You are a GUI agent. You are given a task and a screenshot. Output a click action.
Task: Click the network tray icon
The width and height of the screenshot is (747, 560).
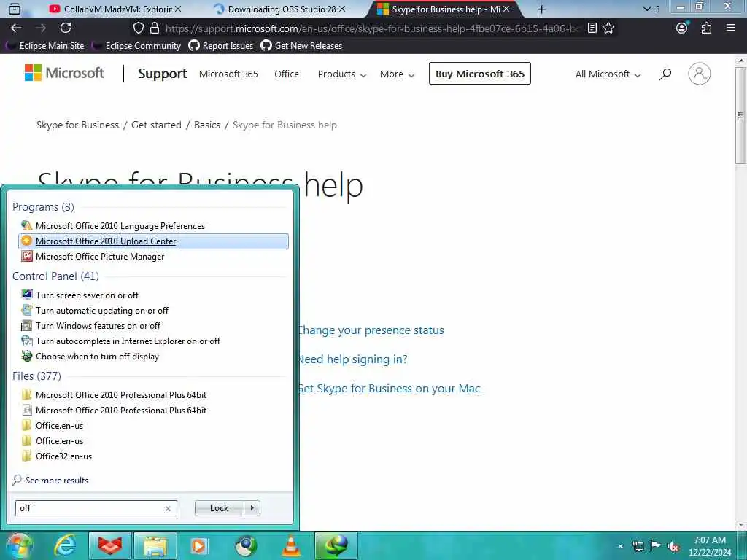pyautogui.click(x=638, y=546)
